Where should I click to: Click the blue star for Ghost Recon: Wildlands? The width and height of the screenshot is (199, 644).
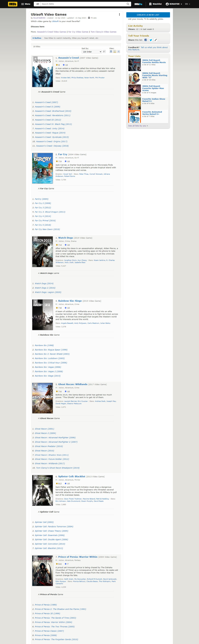66,391
